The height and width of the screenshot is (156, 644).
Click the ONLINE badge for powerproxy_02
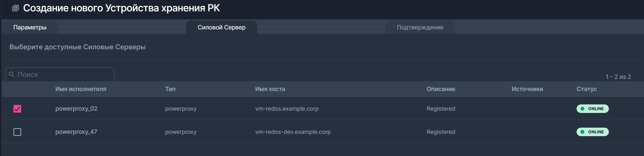[x=592, y=109]
